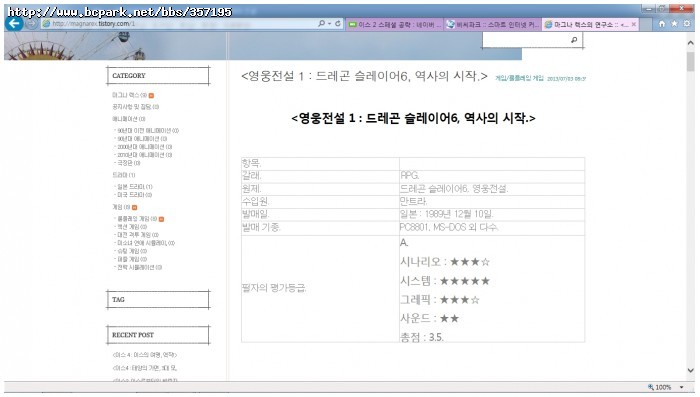Open the browser Home icon

tap(662, 24)
